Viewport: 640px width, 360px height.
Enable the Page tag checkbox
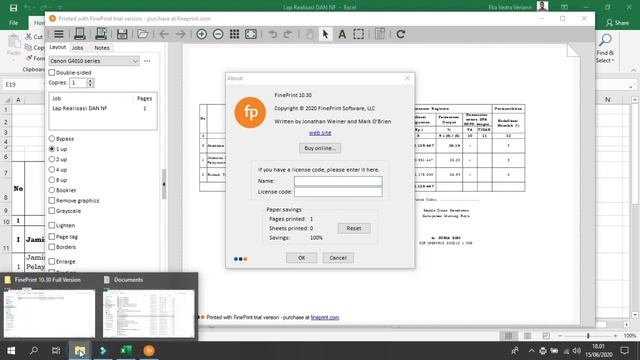pyautogui.click(x=52, y=236)
